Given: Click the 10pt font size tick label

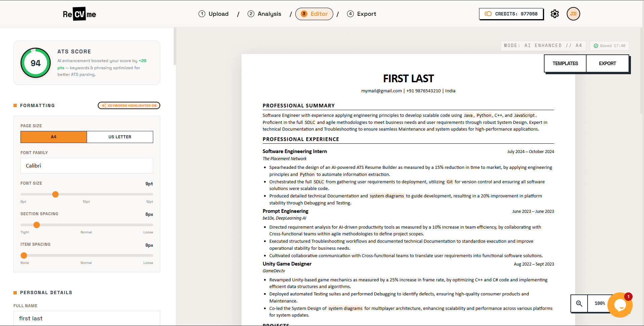Looking at the screenshot, I should (x=86, y=202).
